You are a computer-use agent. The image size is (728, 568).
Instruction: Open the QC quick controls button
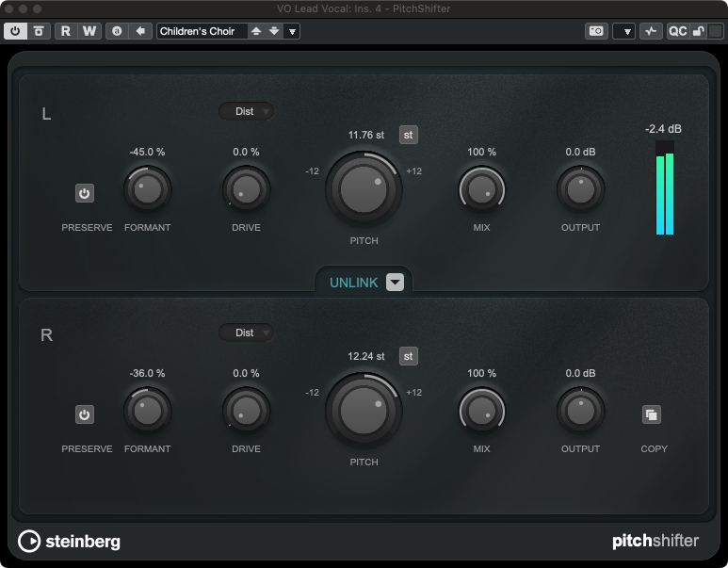pos(677,31)
